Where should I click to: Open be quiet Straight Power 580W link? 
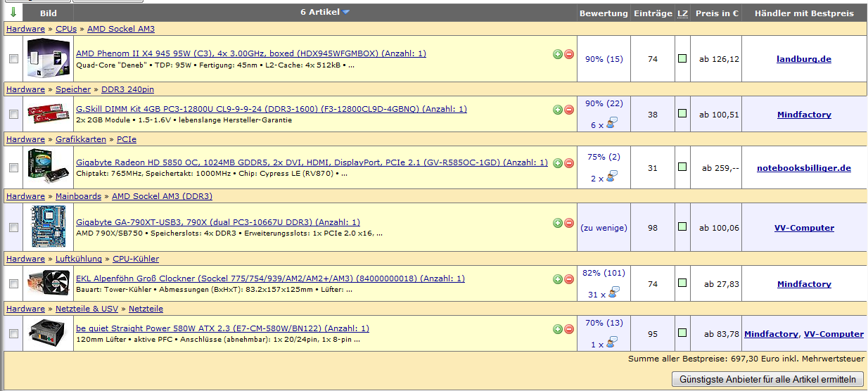pos(222,328)
